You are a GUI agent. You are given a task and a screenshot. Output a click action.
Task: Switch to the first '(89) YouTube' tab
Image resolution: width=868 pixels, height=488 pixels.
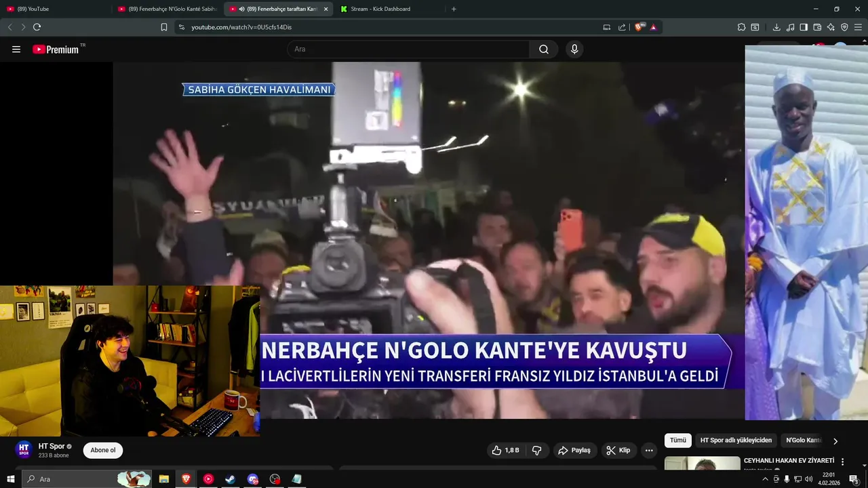54,9
